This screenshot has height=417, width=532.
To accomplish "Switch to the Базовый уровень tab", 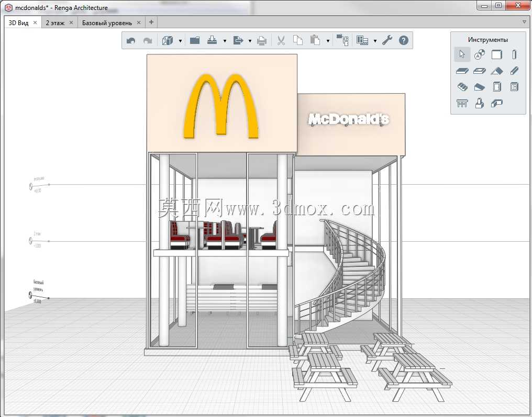I will tap(107, 22).
